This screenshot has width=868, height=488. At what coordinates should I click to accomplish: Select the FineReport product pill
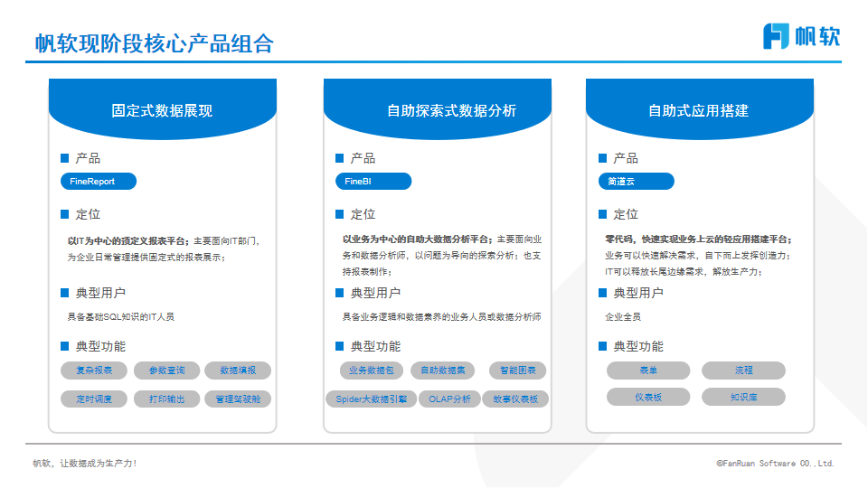[x=99, y=182]
